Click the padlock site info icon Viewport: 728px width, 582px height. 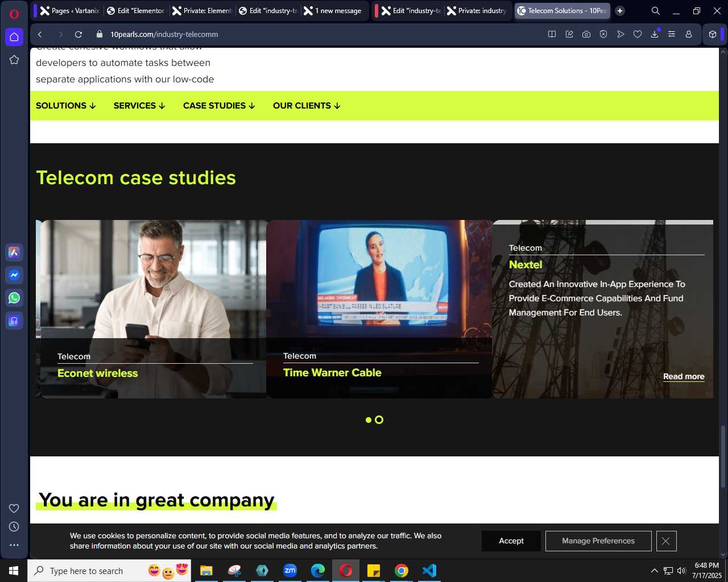pyautogui.click(x=100, y=34)
